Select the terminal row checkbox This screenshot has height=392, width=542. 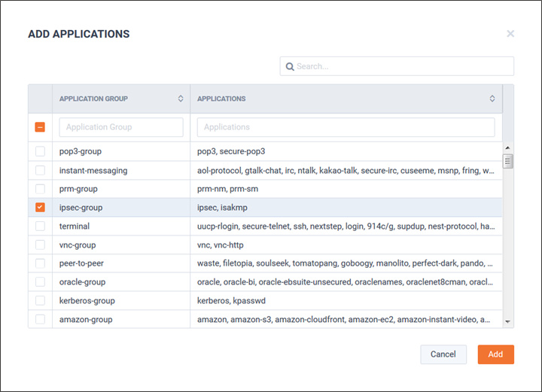coord(40,226)
